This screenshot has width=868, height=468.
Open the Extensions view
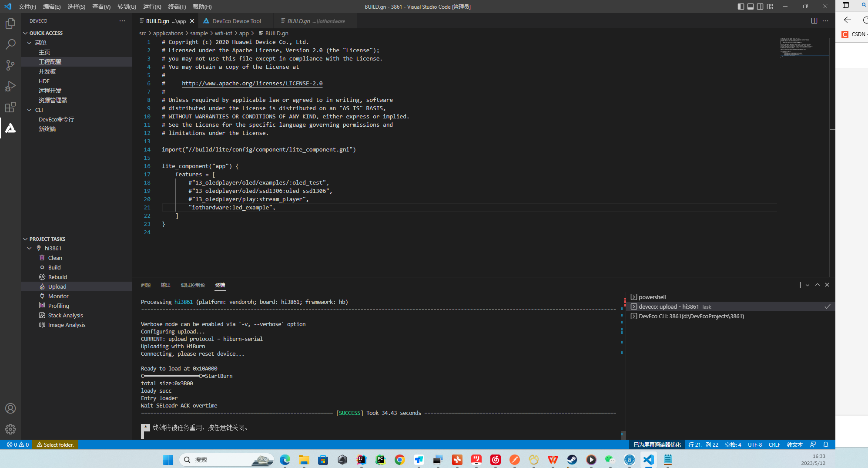pos(10,107)
